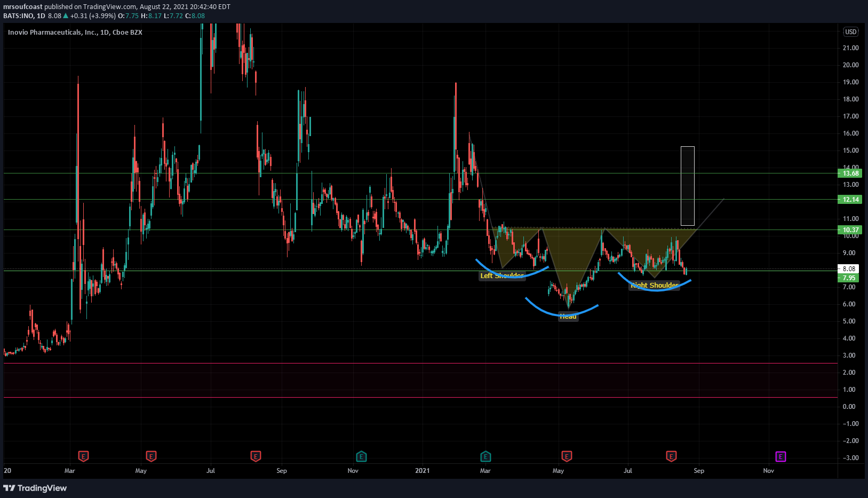
Task: Select the 12.14 green price label
Action: [850, 200]
